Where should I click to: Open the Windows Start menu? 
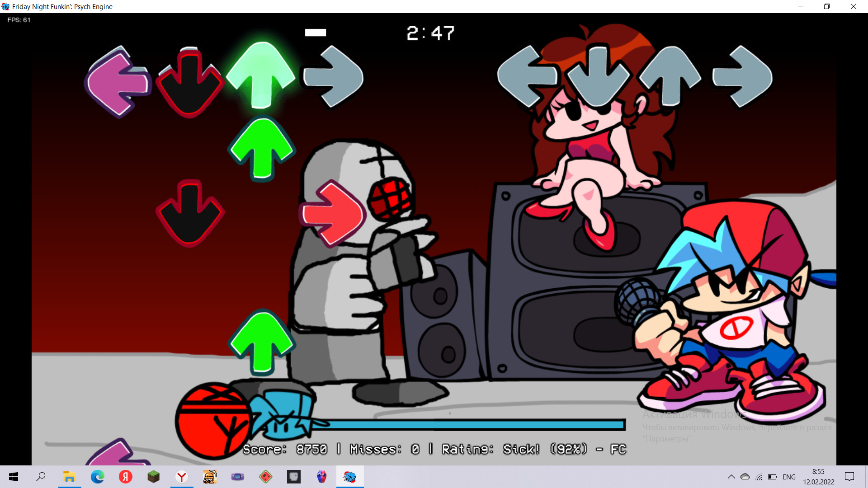pos(14,477)
